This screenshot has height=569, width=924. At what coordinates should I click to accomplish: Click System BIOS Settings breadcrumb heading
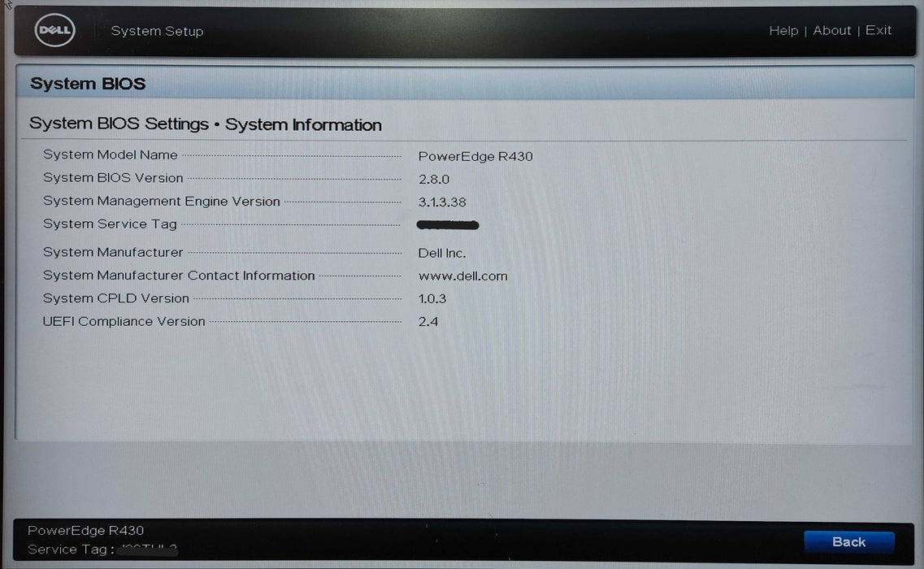click(x=119, y=124)
